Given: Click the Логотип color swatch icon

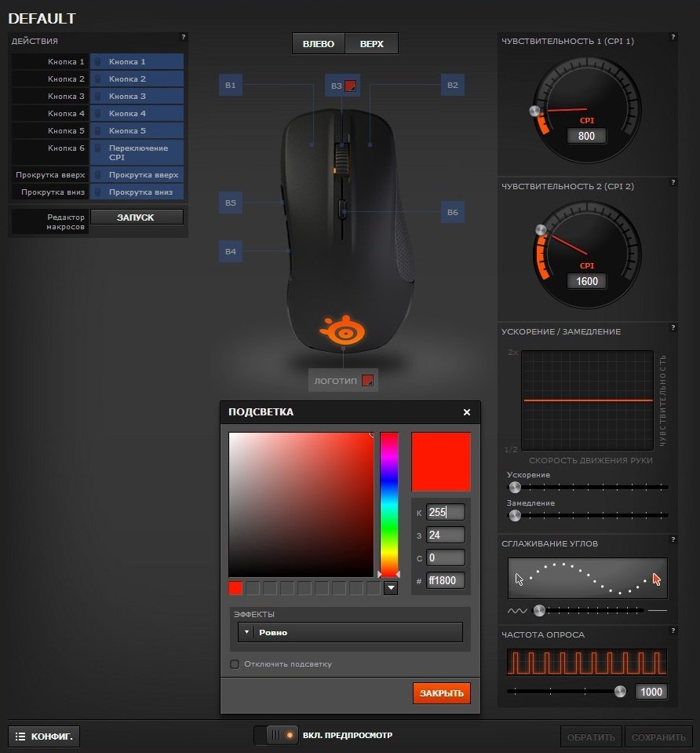Looking at the screenshot, I should (367, 381).
